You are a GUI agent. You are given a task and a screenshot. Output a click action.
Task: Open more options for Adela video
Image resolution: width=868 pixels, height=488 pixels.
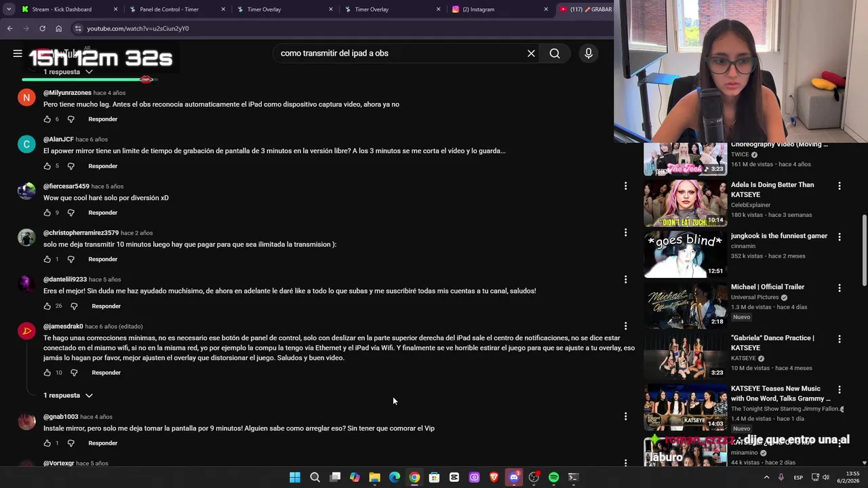point(839,186)
